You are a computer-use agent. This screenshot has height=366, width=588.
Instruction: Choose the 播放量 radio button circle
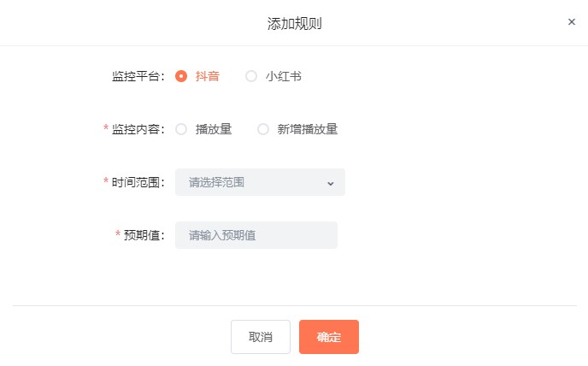point(181,129)
